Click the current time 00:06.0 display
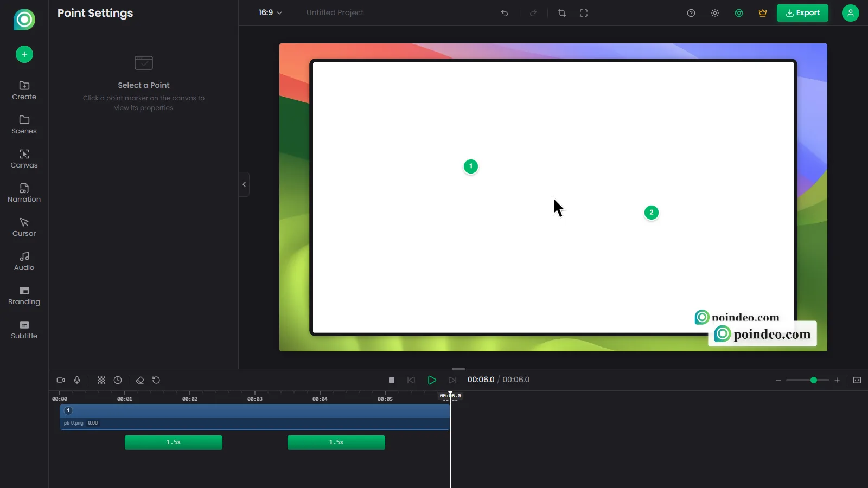The height and width of the screenshot is (488, 868). coord(481,380)
